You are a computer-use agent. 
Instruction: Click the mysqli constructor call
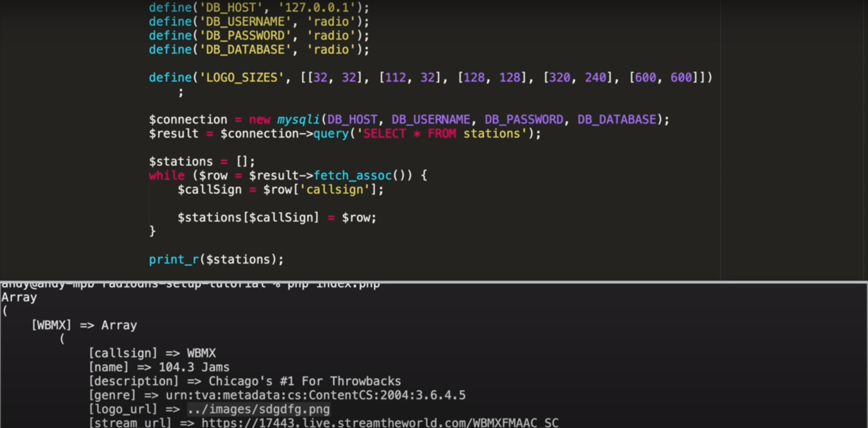coord(299,119)
